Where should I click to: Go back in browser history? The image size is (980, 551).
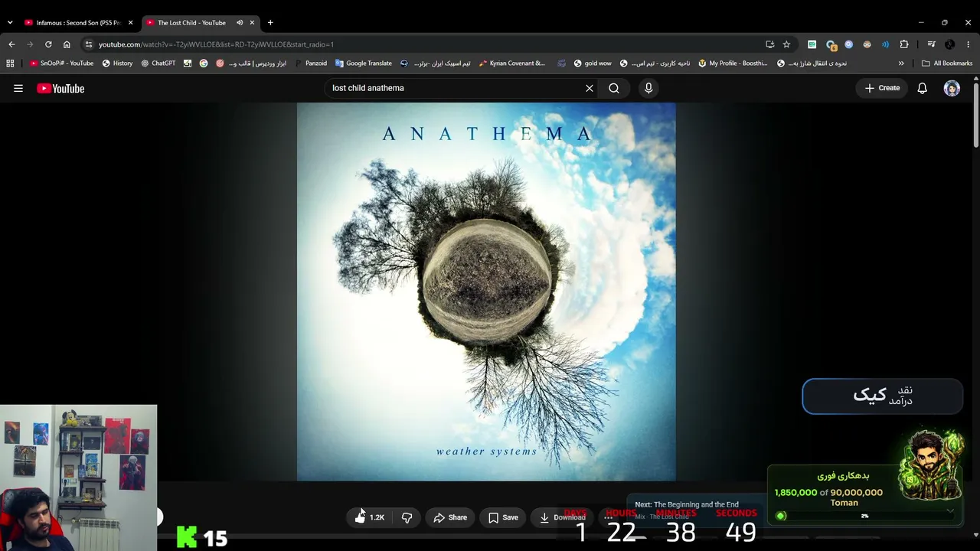pyautogui.click(x=11, y=44)
